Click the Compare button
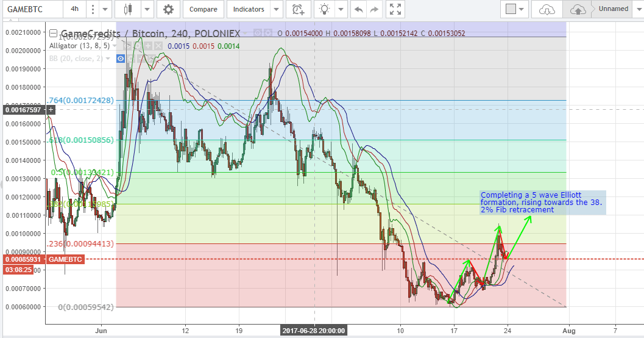The image size is (644, 338). pos(203,9)
